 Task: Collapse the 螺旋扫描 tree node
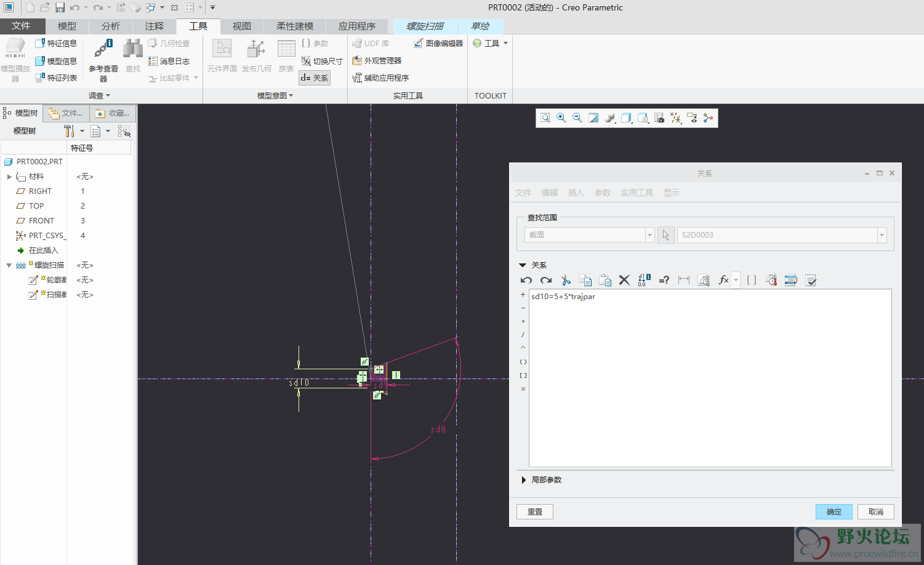pyautogui.click(x=9, y=265)
